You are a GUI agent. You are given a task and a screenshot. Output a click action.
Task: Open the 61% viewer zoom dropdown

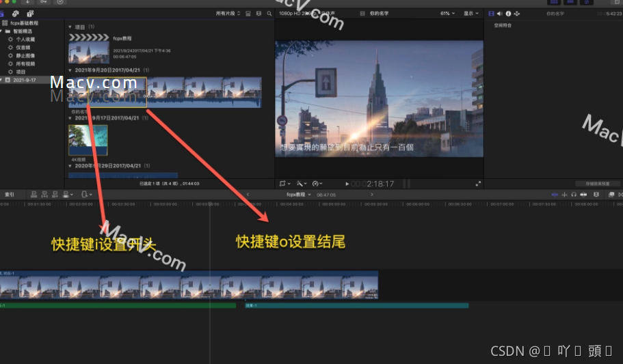click(447, 14)
